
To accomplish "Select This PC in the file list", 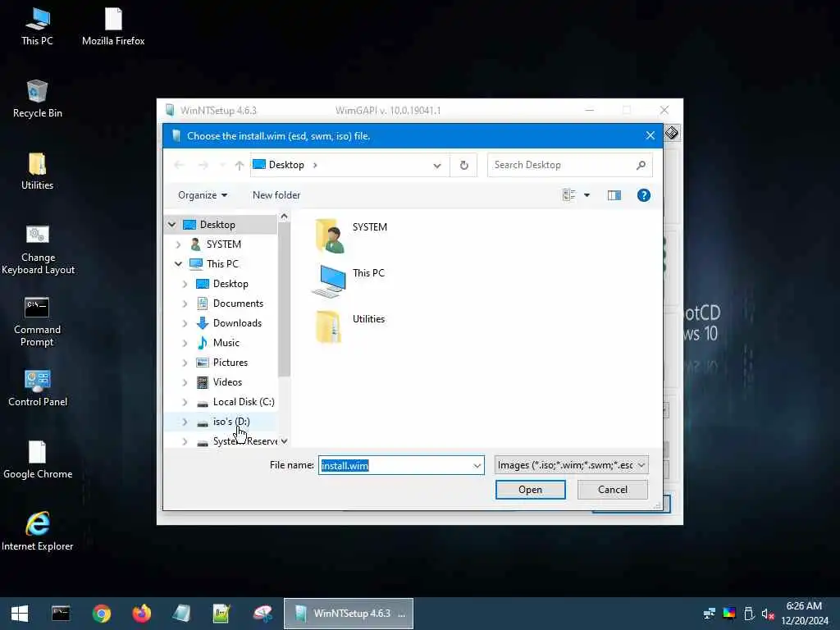I will (348, 281).
